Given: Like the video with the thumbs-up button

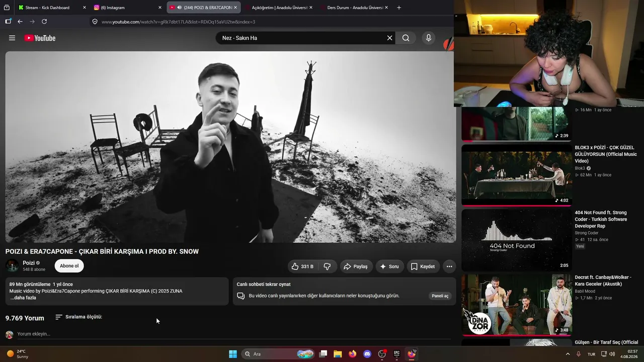Looking at the screenshot, I should pos(303,266).
